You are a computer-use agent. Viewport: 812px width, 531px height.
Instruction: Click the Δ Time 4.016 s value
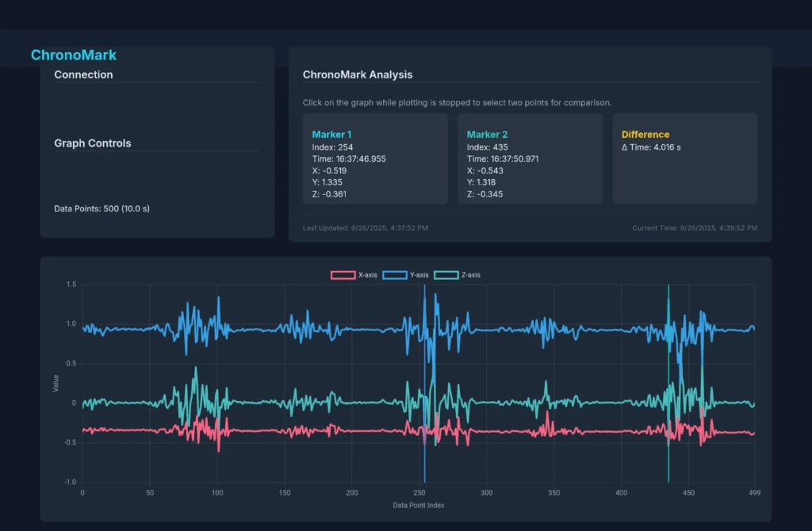click(x=651, y=147)
